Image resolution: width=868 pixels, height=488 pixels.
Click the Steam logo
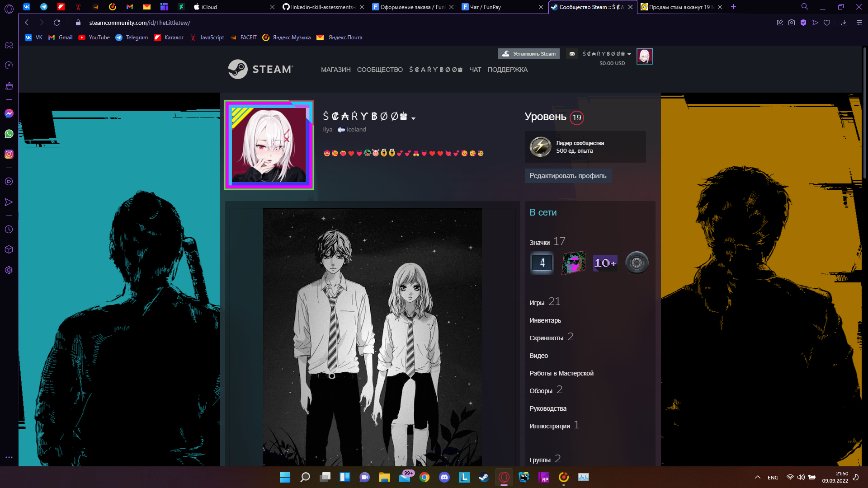tap(261, 69)
